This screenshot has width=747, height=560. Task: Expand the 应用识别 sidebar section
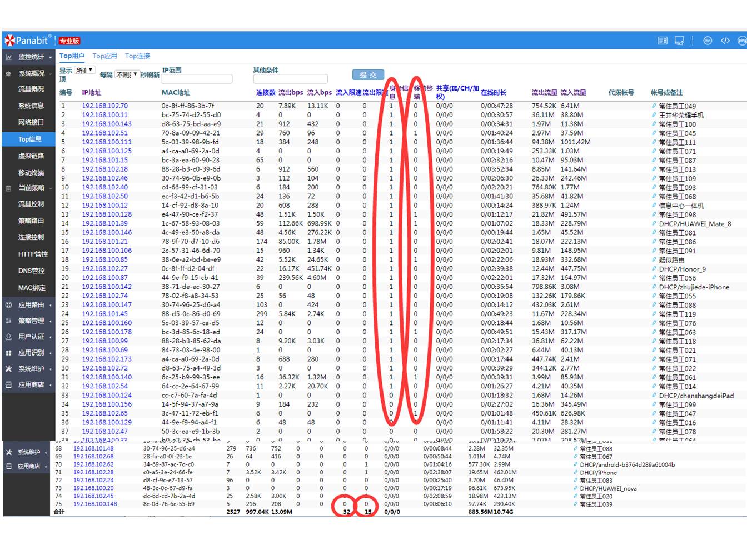click(x=50, y=353)
